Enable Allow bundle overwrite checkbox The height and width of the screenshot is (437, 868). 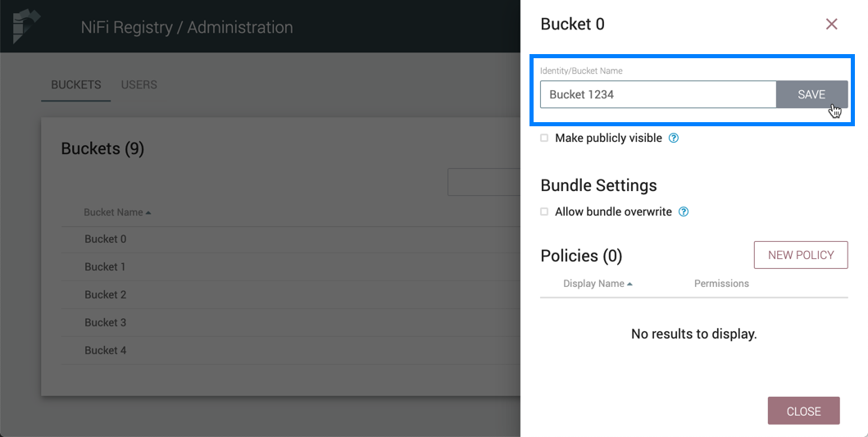click(544, 212)
